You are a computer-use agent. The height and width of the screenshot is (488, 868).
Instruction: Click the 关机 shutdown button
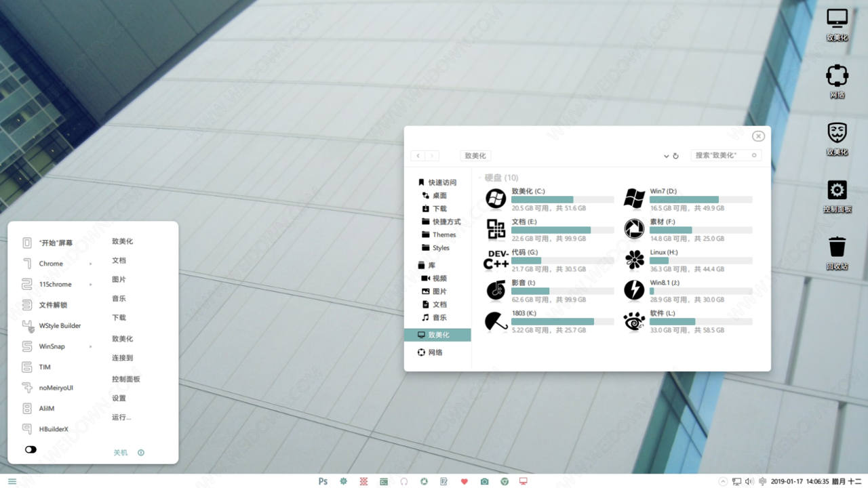pos(121,453)
